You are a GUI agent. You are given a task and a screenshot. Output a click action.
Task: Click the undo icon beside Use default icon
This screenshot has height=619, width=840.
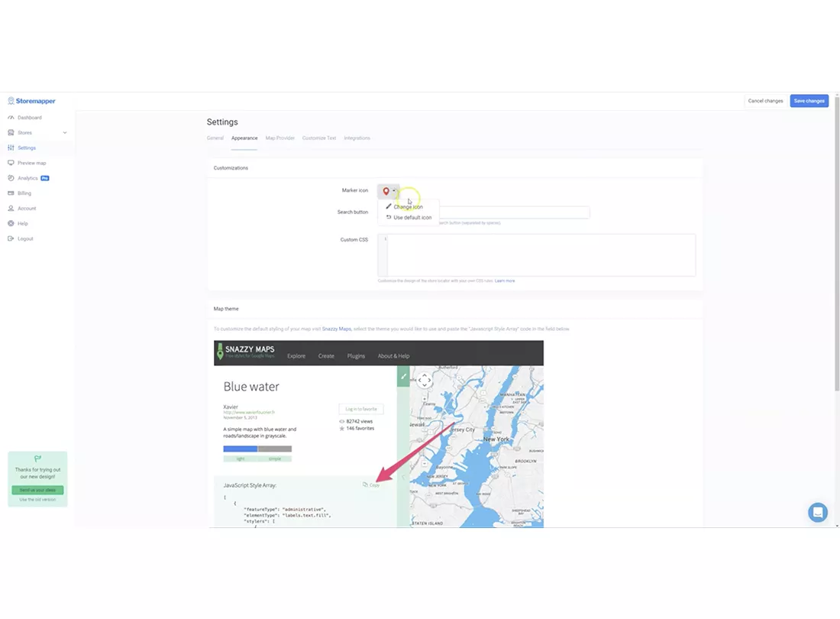click(x=389, y=217)
